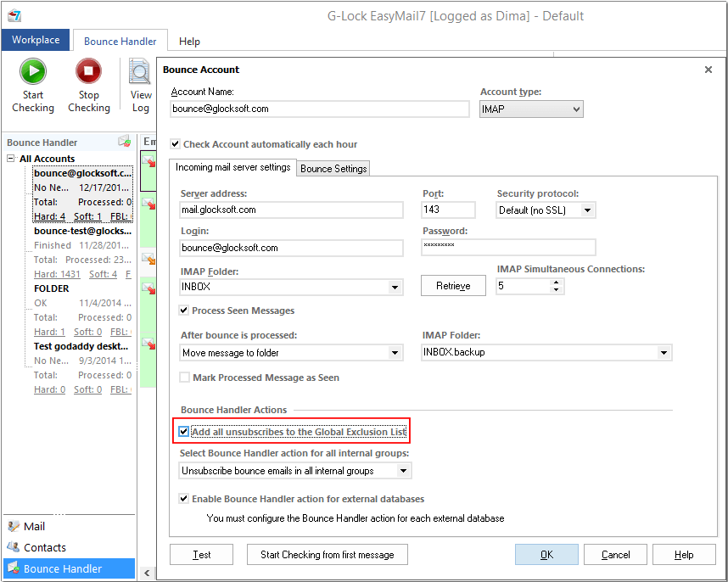Image resolution: width=728 pixels, height=582 pixels.
Task: Select Bounce Handler in bottom sidebar
Action: coord(70,568)
